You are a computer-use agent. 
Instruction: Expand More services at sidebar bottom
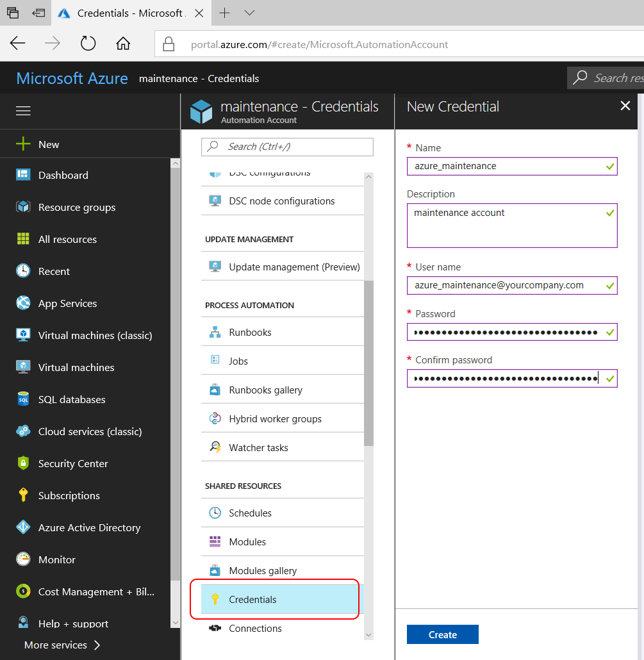click(62, 645)
